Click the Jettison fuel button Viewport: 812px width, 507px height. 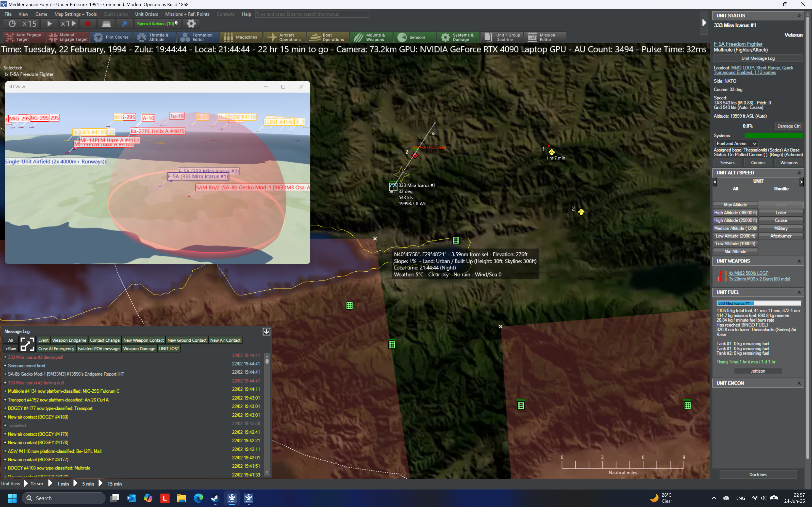pyautogui.click(x=758, y=371)
